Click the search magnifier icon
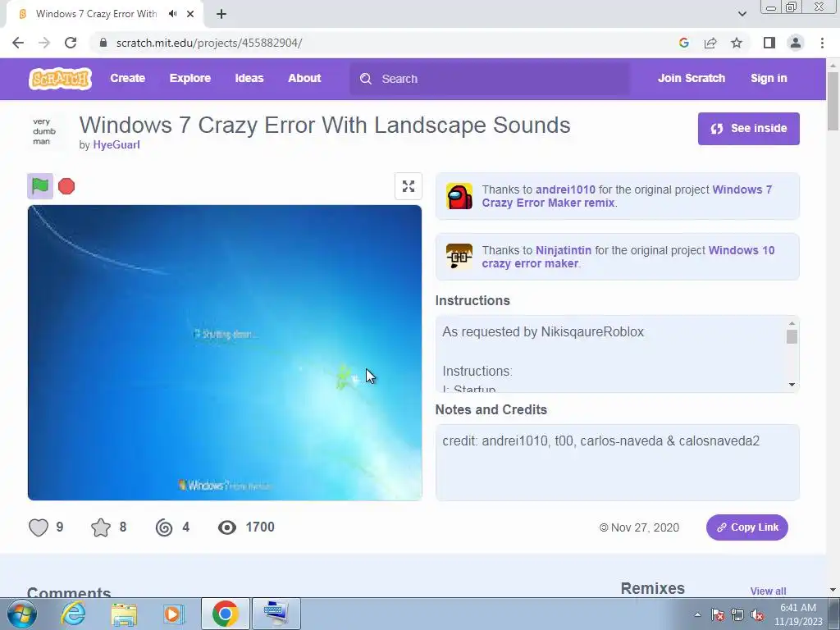Viewport: 840px width, 630px height. 366,79
